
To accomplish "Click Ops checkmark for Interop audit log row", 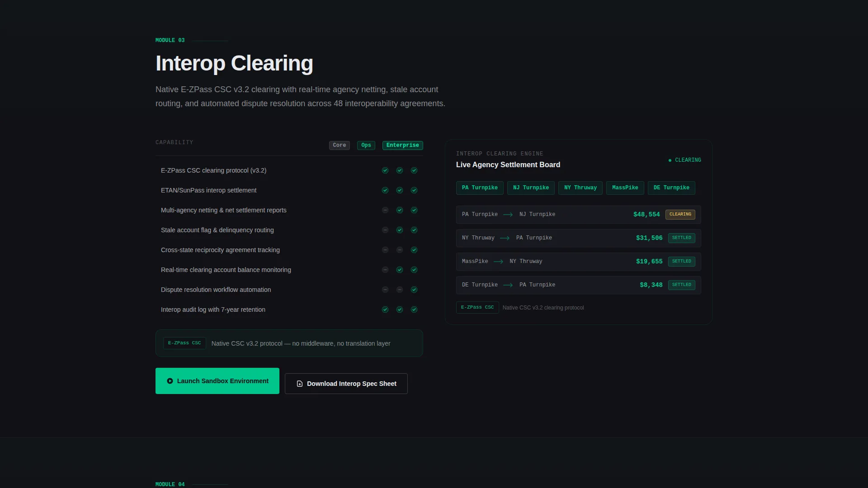I will pyautogui.click(x=400, y=310).
